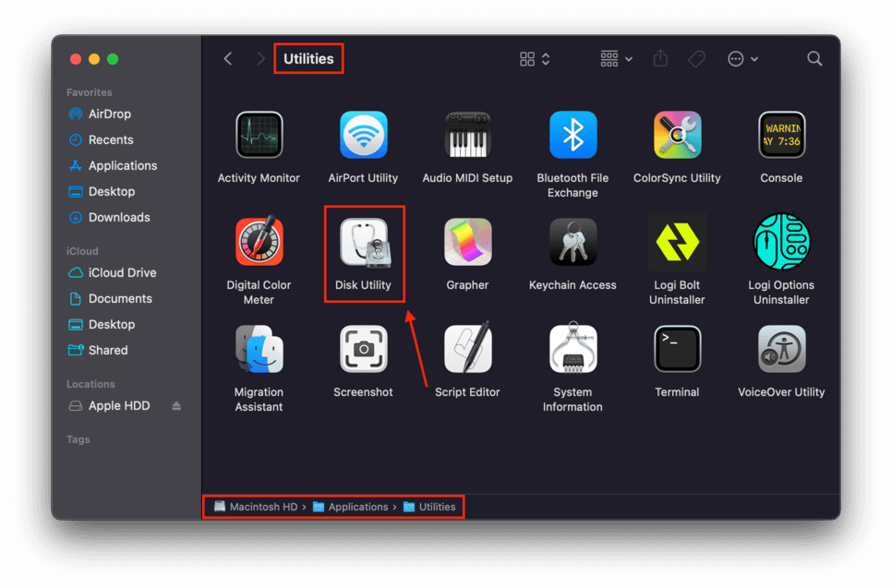Open iCloud Drive in the sidebar
Screen dimensions: 892x588
pos(112,272)
